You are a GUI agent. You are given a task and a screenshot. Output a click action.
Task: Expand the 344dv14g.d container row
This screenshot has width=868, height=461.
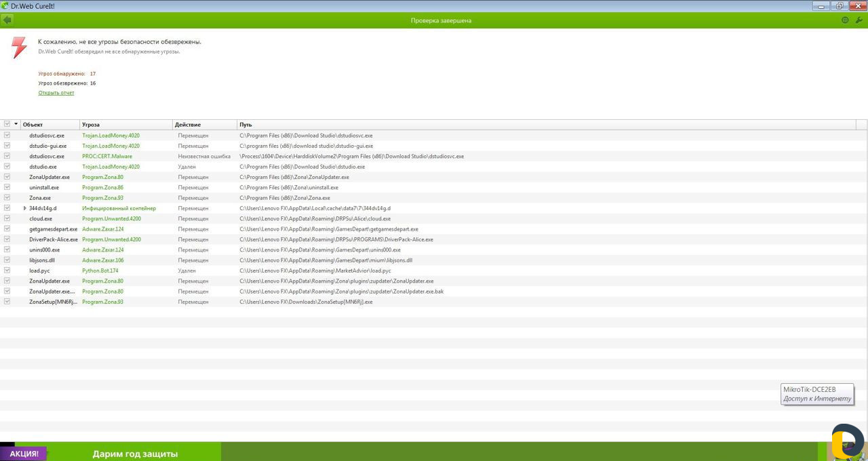point(25,208)
